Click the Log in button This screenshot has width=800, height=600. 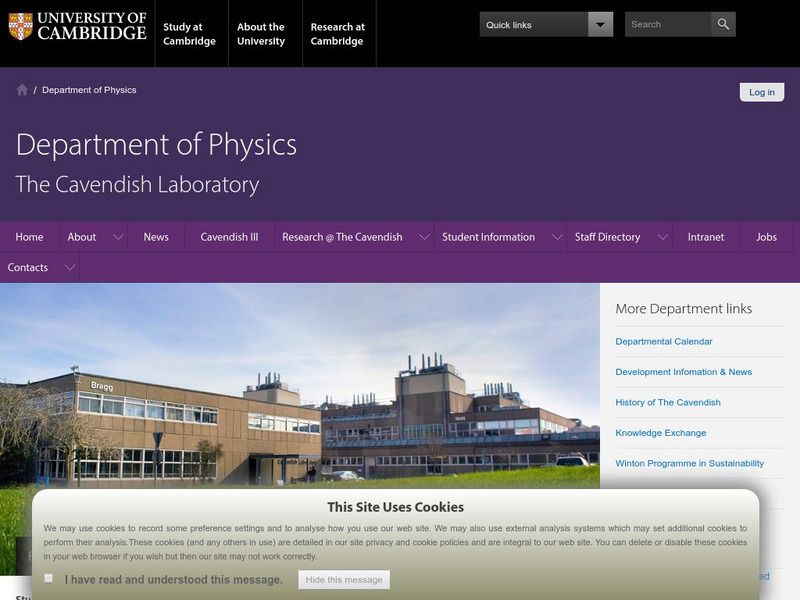coord(760,91)
